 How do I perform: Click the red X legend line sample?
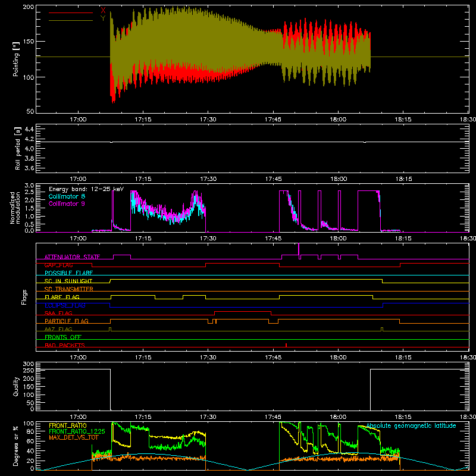click(x=71, y=12)
